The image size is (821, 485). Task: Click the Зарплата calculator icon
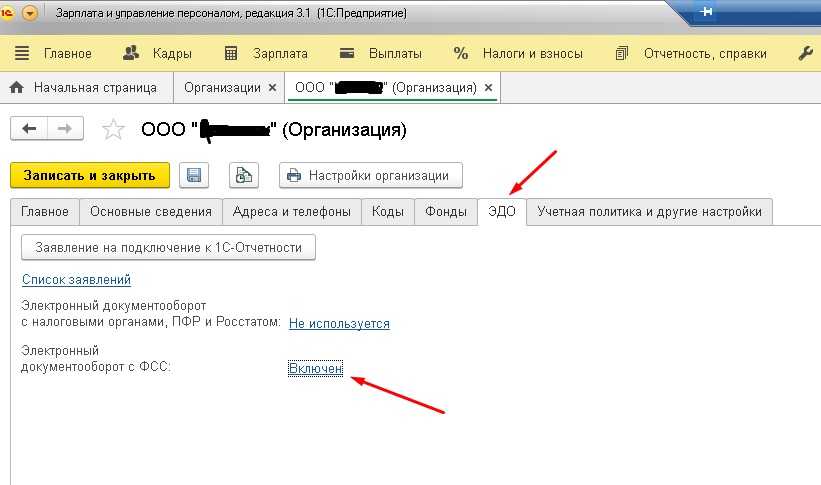[231, 53]
